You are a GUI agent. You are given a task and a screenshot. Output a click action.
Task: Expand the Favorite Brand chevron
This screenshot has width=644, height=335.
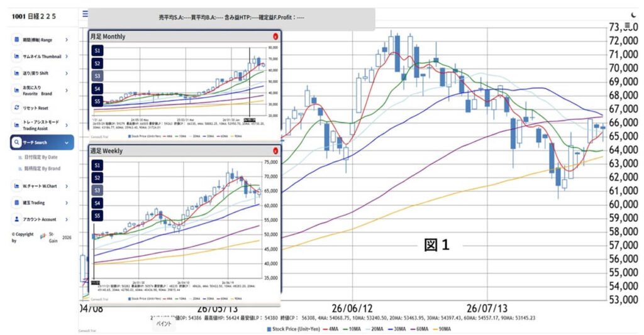67,91
